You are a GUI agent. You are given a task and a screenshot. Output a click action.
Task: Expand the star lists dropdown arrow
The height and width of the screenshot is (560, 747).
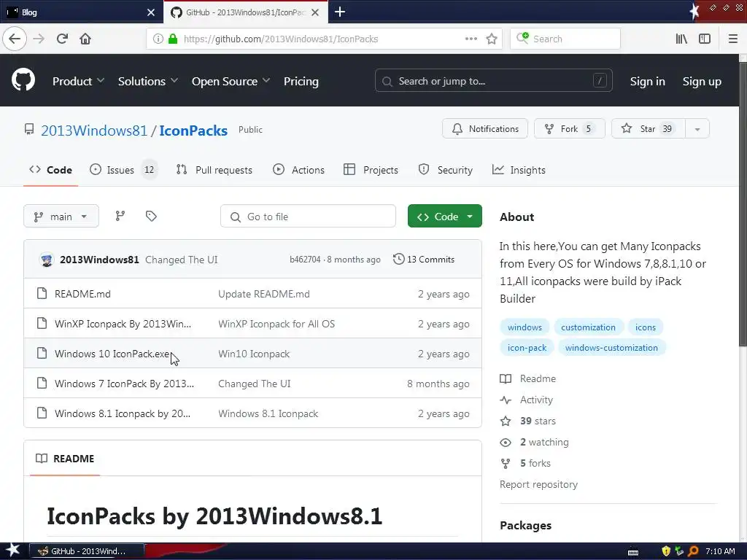[697, 129]
